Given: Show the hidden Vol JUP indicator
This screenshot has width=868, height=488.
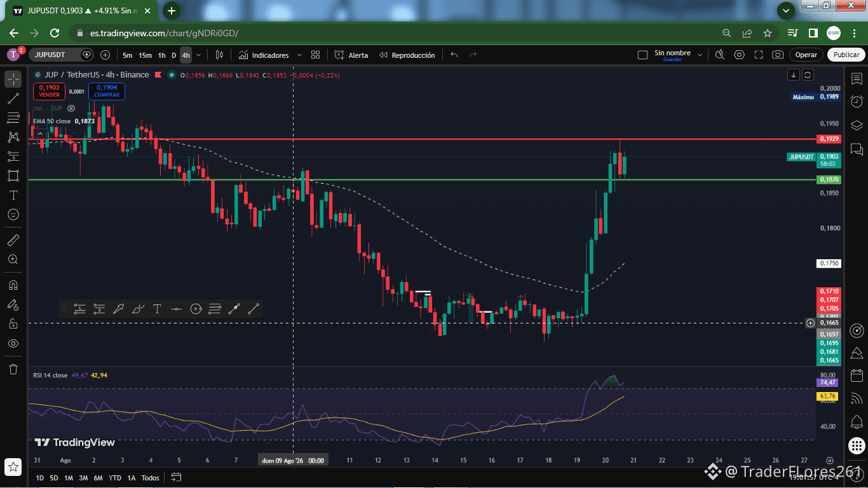Looking at the screenshot, I should (71, 109).
